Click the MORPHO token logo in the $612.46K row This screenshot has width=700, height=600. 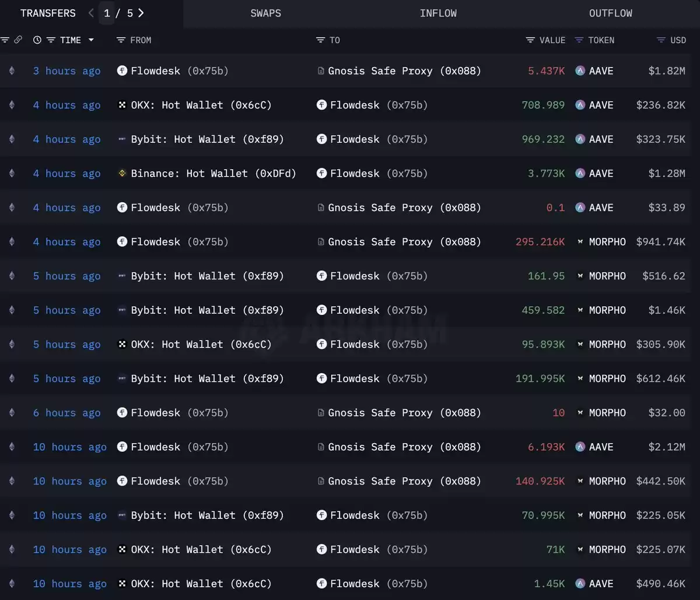(580, 378)
